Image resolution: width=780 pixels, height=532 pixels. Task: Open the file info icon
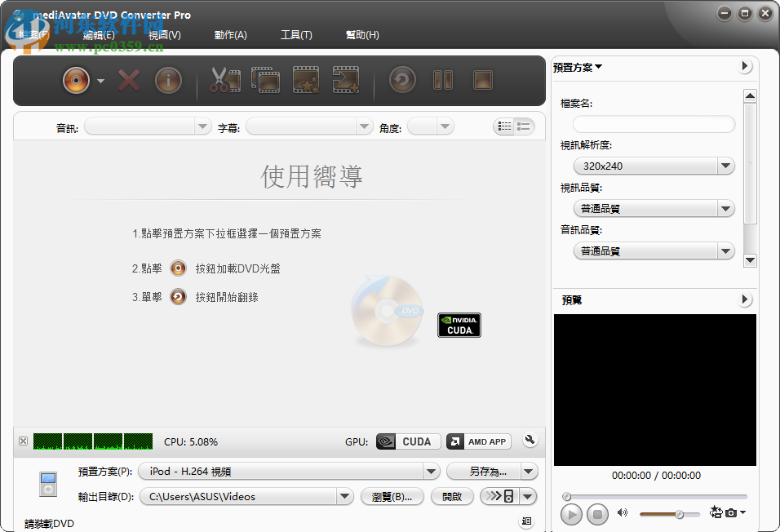pyautogui.click(x=168, y=80)
